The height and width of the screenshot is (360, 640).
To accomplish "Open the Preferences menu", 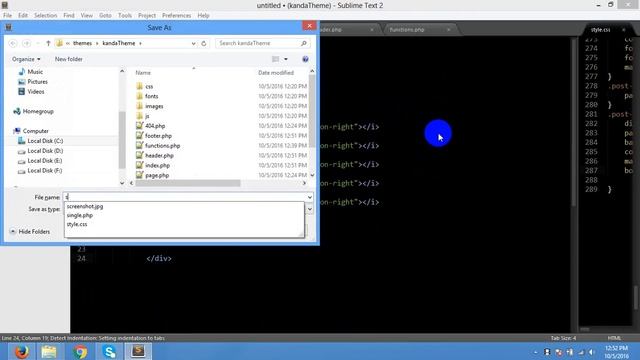I will tap(176, 16).
